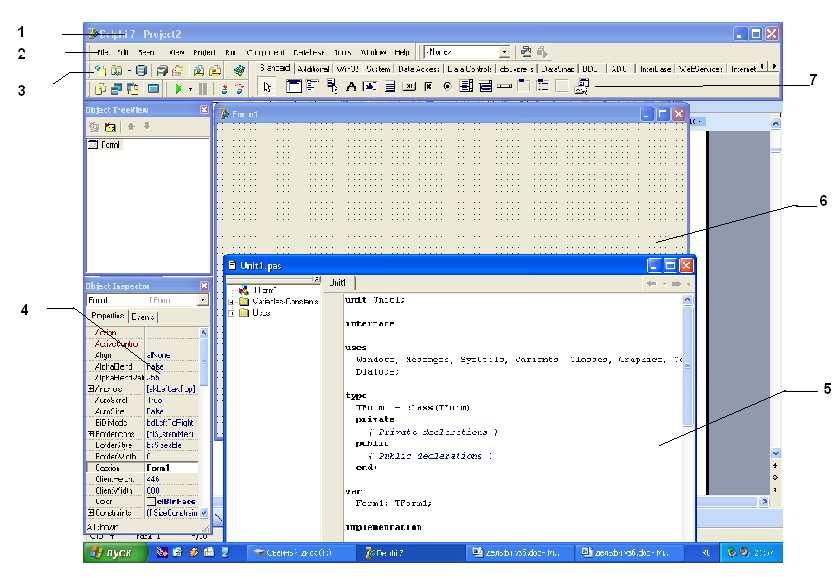
Task: Click the View Unit toolbar icon
Action: pos(100,89)
